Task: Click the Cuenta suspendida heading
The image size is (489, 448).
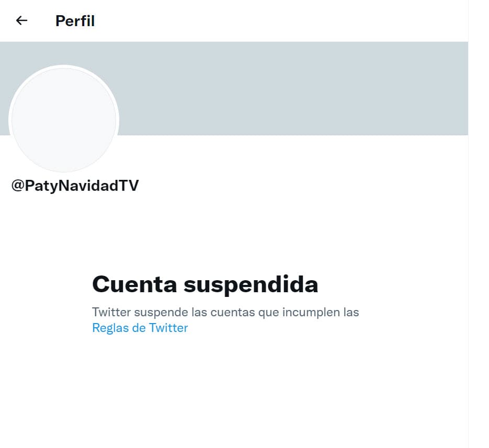Action: coord(205,284)
